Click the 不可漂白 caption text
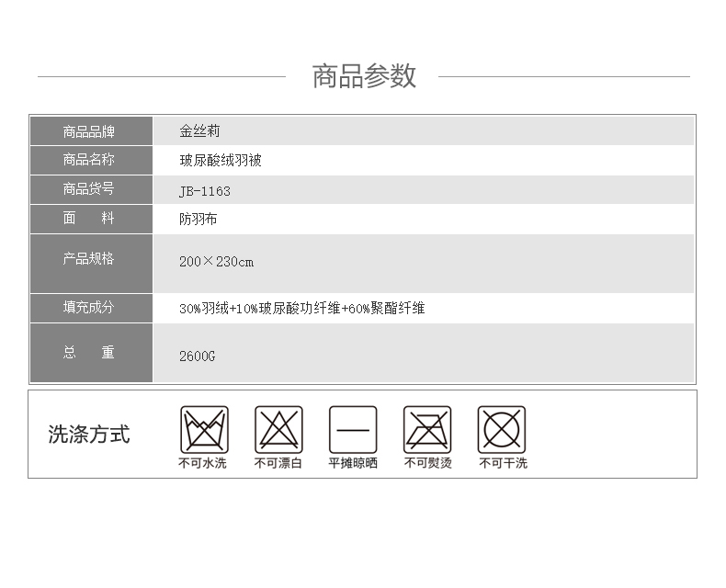The image size is (726, 588). [278, 463]
